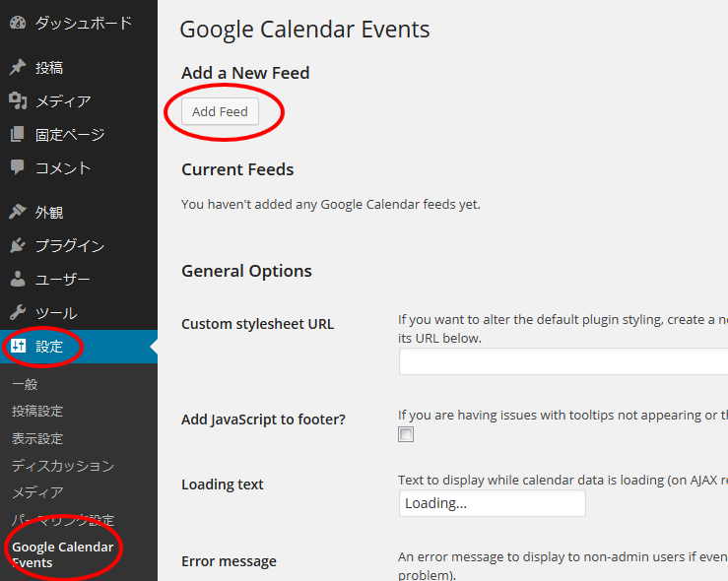Click the Tools wrench icon
728x581 pixels.
[18, 313]
